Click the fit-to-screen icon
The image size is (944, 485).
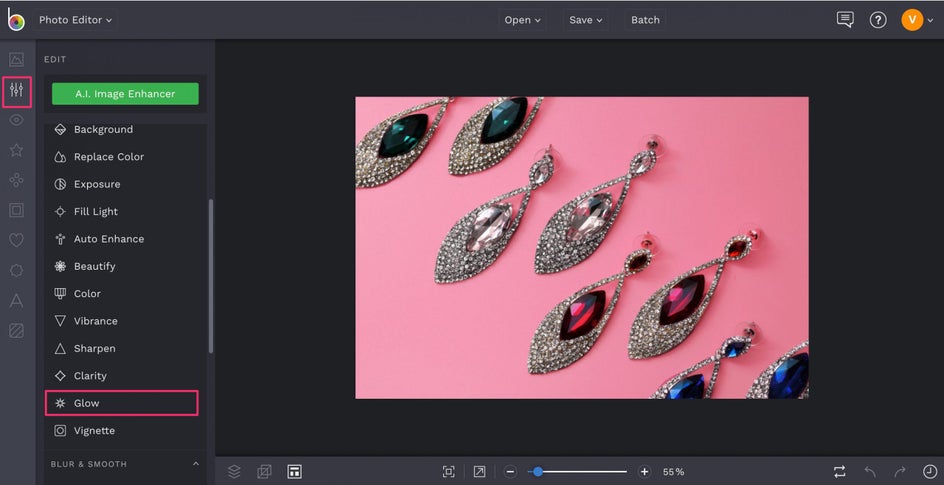pyautogui.click(x=449, y=472)
